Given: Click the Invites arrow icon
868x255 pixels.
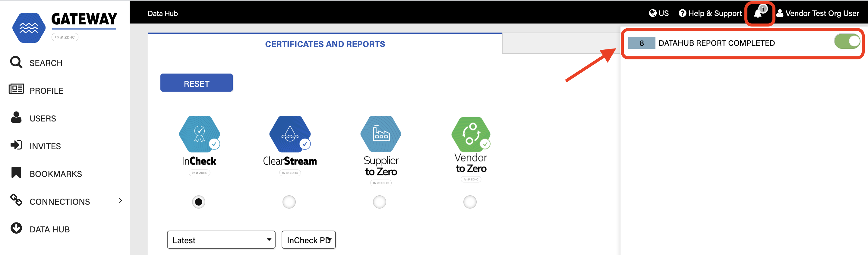Looking at the screenshot, I should tap(16, 145).
